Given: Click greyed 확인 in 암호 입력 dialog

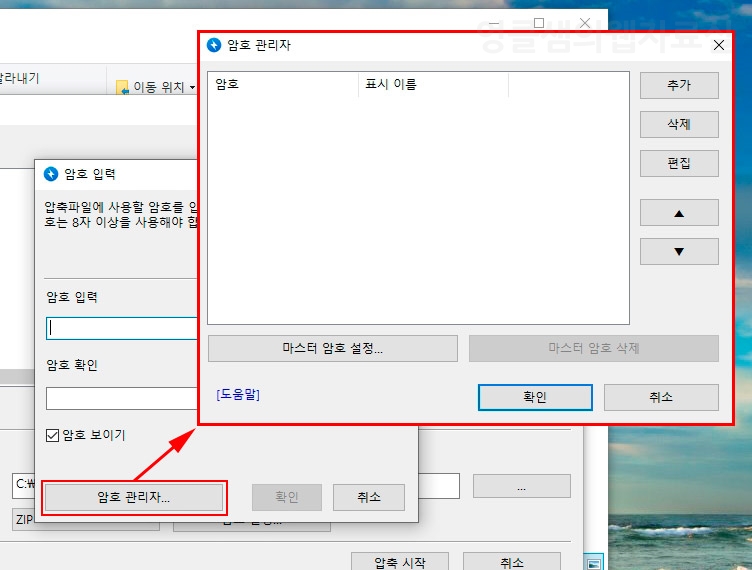Looking at the screenshot, I should (287, 498).
